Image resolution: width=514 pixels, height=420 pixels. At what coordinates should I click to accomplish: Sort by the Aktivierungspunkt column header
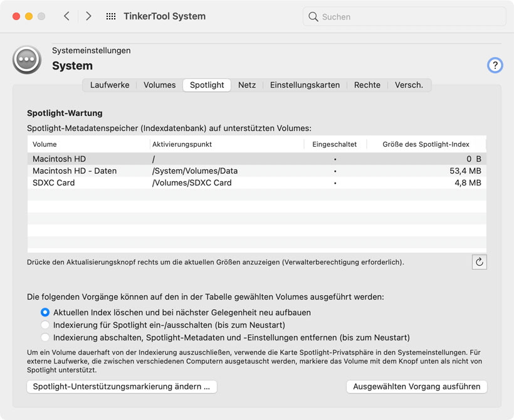pos(227,144)
